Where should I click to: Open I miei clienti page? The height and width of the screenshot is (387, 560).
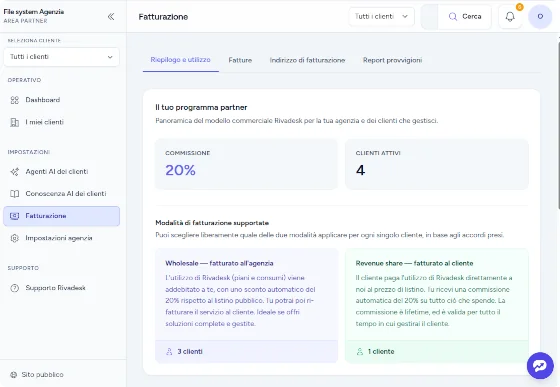pos(61,122)
